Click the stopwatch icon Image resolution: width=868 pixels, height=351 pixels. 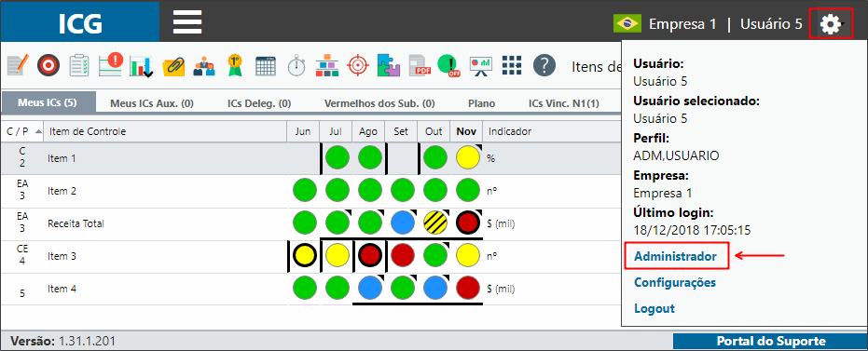point(296,66)
